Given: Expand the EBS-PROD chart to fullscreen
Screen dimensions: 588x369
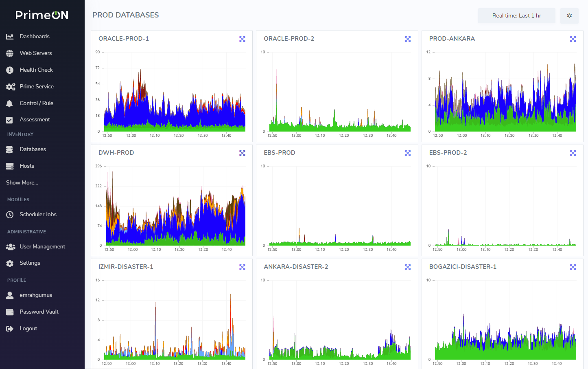Looking at the screenshot, I should pyautogui.click(x=408, y=153).
